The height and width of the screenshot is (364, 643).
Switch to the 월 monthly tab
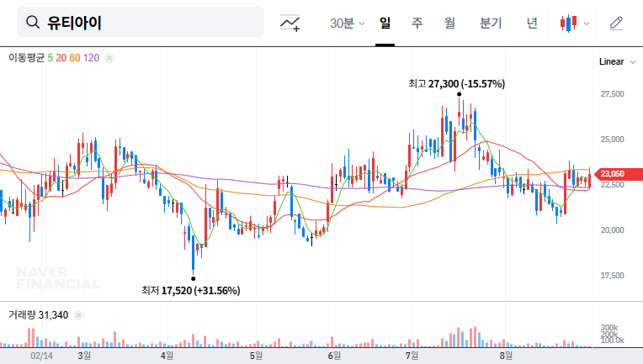(x=450, y=23)
